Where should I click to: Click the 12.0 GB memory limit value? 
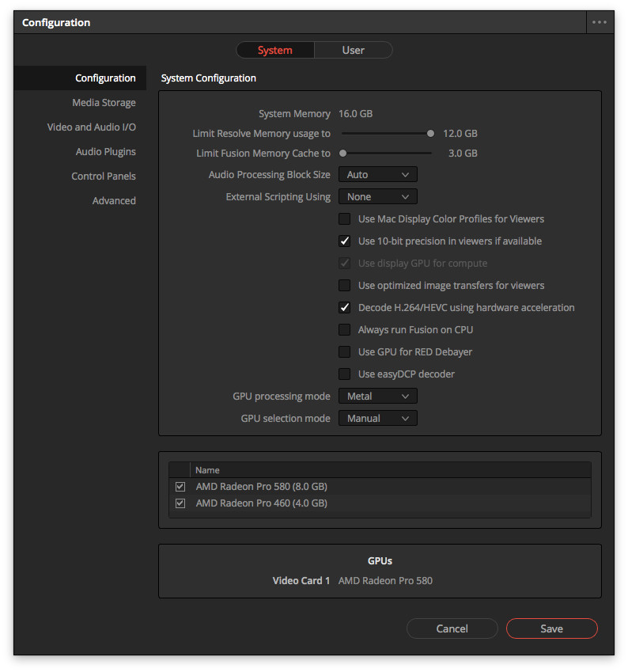pos(460,134)
